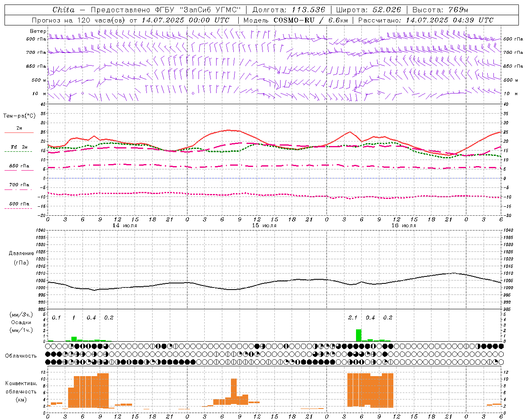Viewport: 525px width, 420px height.
Task: Click the "0.1" three-hour precipitation value
Action: point(56,317)
